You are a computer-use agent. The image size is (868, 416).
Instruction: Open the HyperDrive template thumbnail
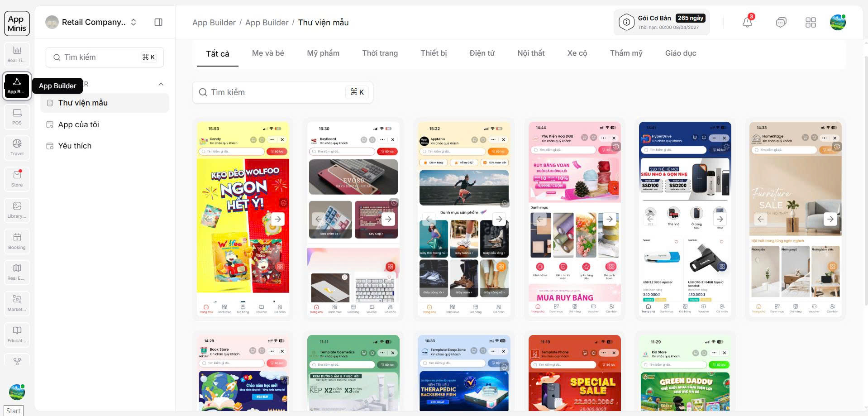click(685, 219)
